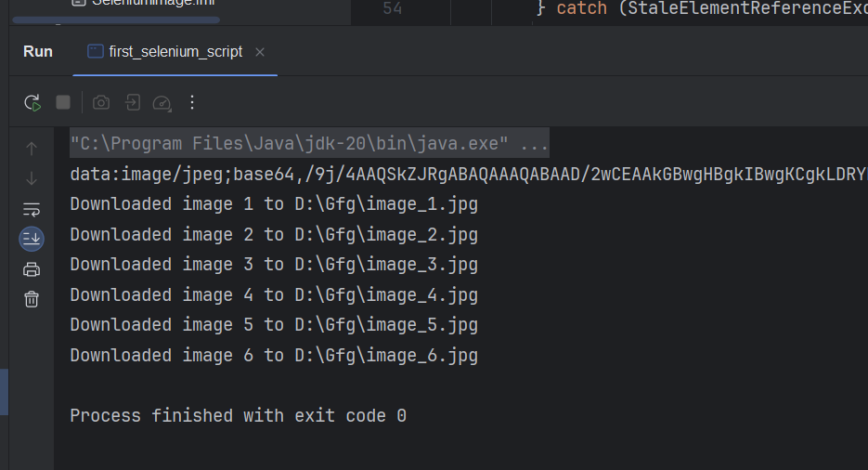Click the Exit icon in the Run toolbar

coord(133,102)
